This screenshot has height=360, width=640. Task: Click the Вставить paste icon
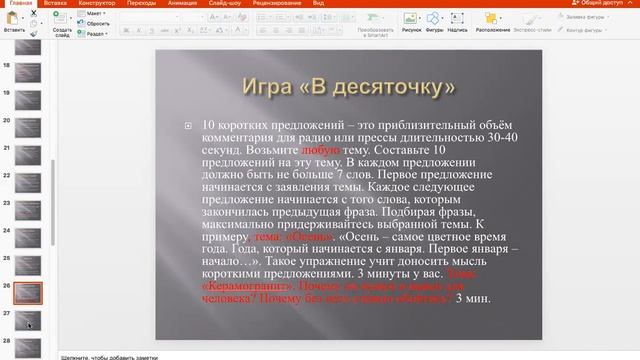[x=12, y=18]
